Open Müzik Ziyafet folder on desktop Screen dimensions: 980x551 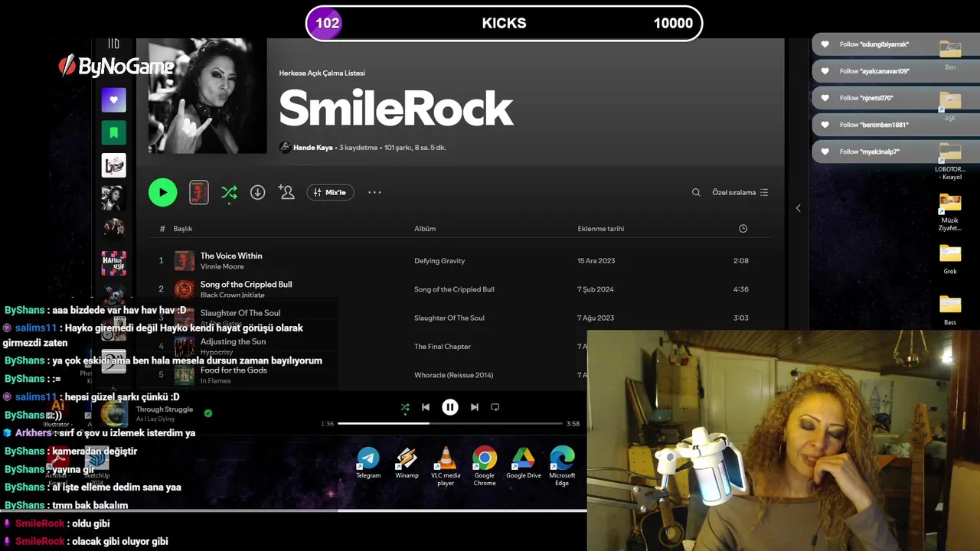(x=950, y=212)
